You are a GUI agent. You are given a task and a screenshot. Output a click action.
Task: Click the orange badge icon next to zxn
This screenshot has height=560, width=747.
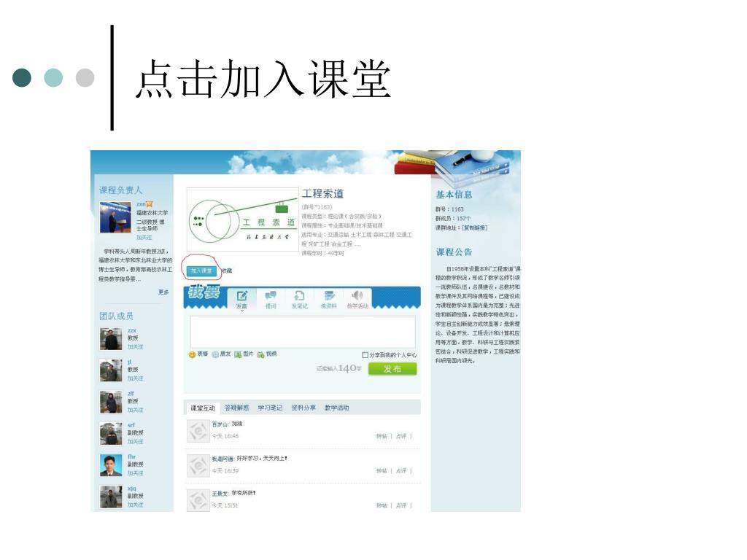click(150, 204)
